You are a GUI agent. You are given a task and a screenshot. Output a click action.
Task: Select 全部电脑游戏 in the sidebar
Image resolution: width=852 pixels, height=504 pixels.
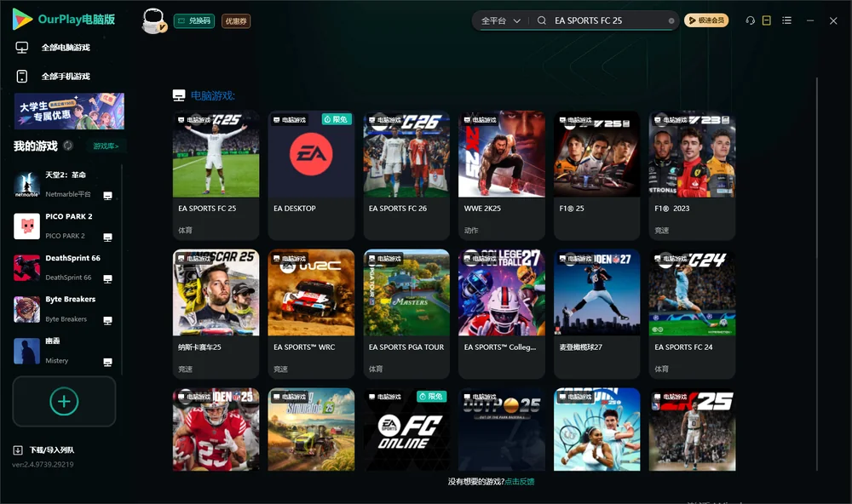tap(66, 48)
